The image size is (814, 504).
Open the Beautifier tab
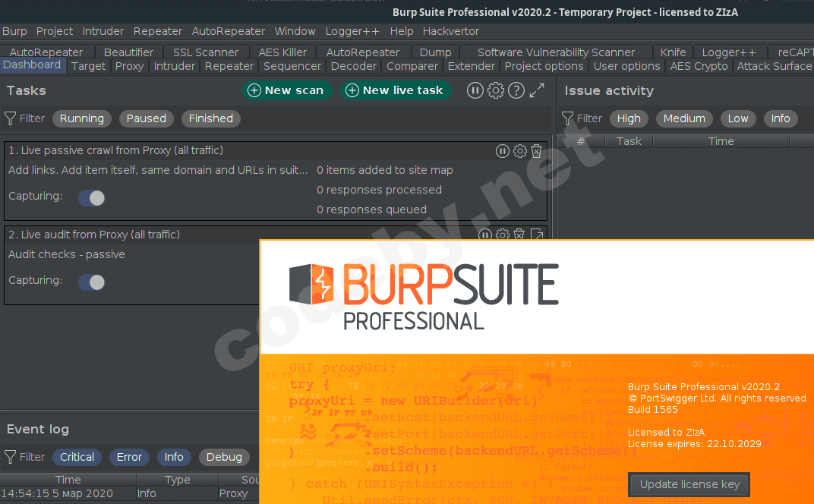click(129, 52)
